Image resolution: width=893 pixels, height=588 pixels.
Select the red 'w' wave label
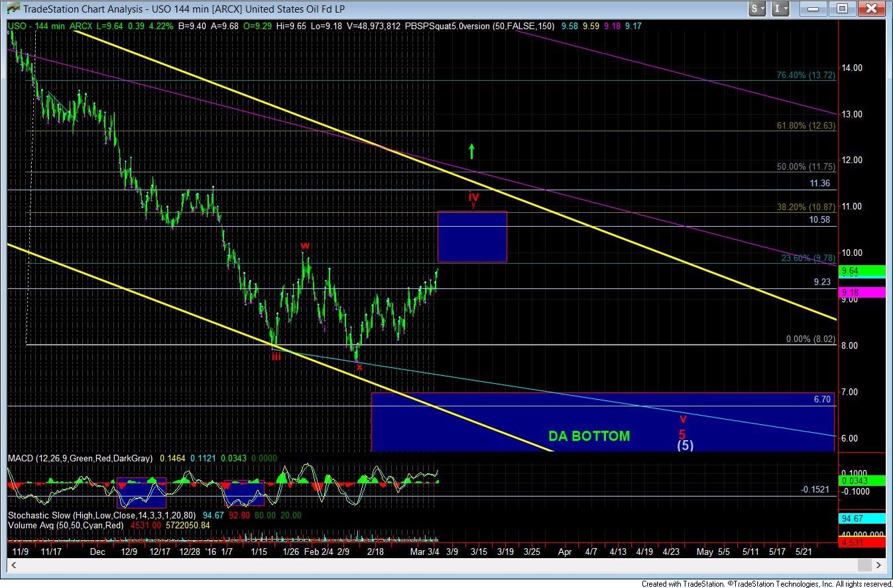pos(305,246)
